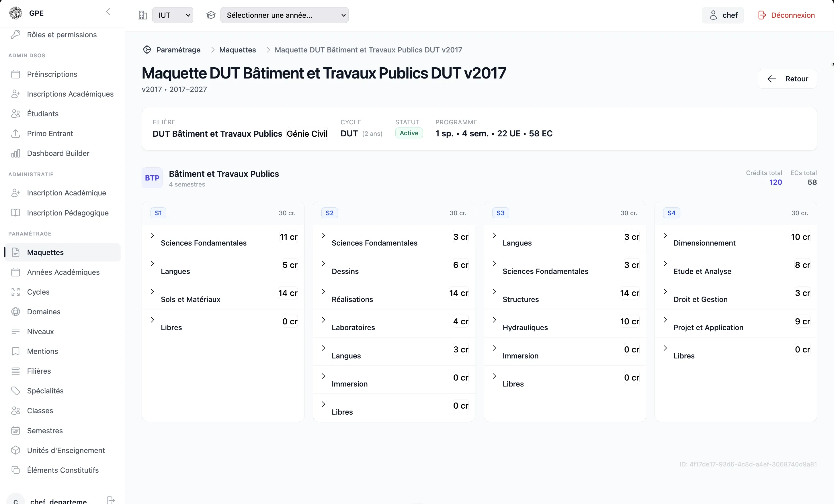Click the Niveaux lines icon

[15, 332]
